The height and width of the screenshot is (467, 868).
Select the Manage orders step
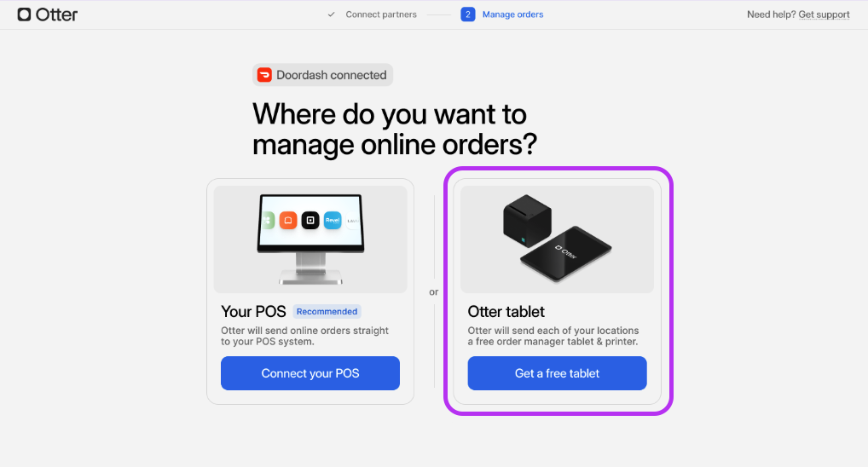512,14
